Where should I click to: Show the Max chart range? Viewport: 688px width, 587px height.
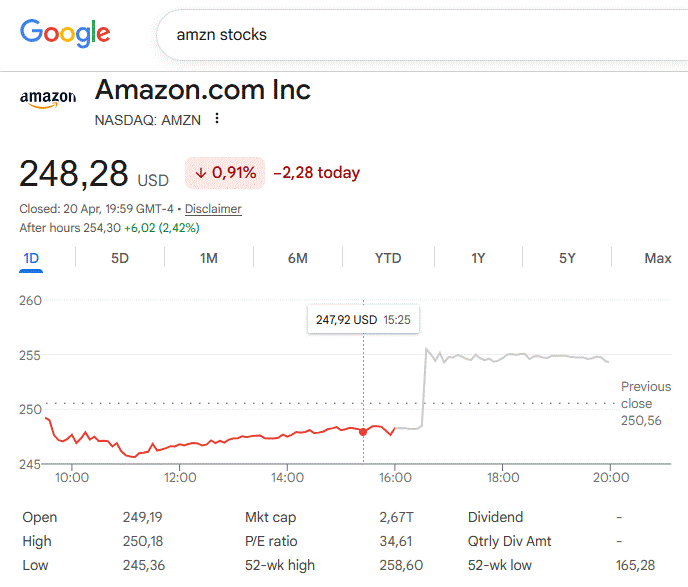tap(657, 258)
